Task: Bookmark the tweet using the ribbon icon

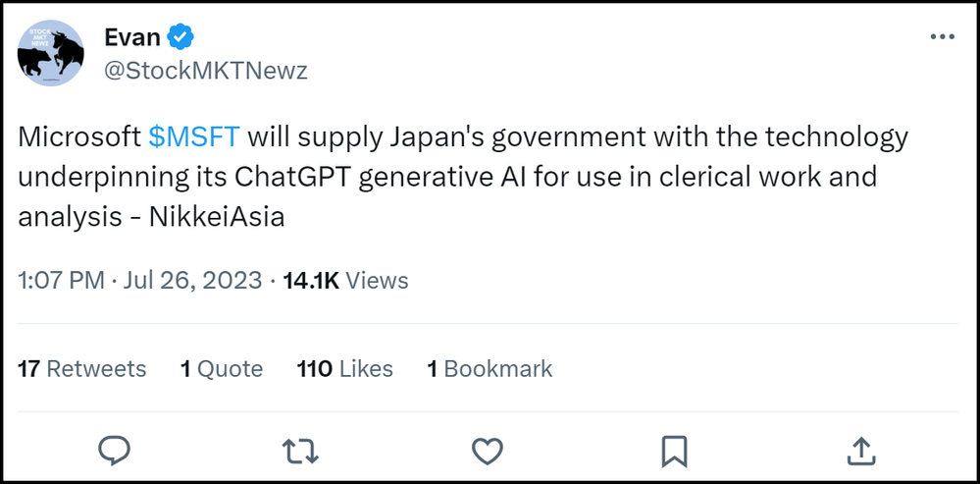Action: pos(674,451)
